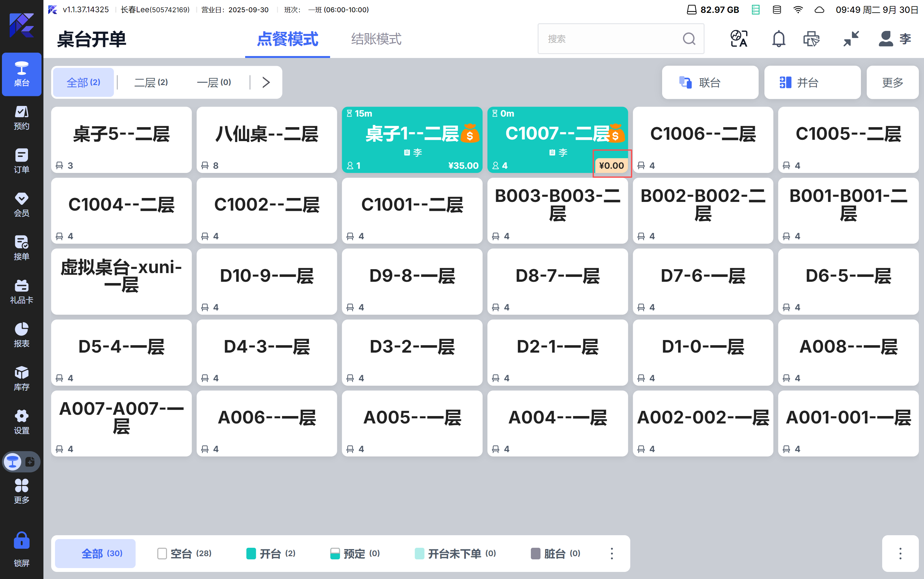Open status filter three-dots menu
Screen dimensions: 924x579
click(x=611, y=553)
